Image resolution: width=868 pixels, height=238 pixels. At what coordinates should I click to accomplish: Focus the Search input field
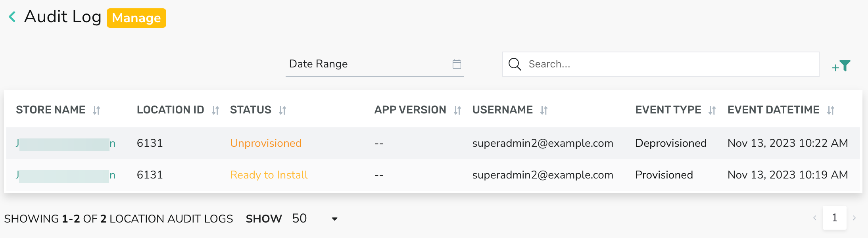tap(661, 64)
